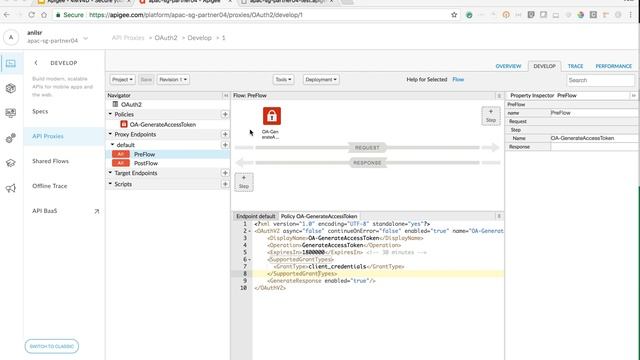The width and height of the screenshot is (640, 360).
Task: Add a new policy with plus button
Action: (225, 114)
